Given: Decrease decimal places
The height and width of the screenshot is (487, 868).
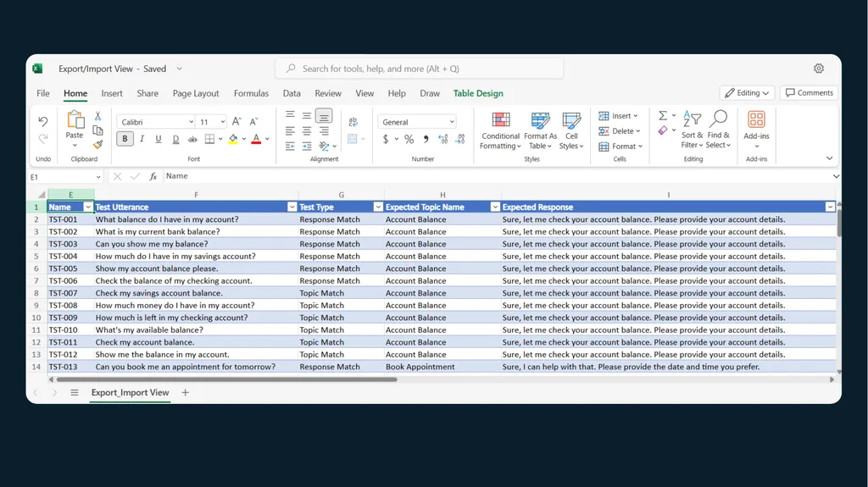Looking at the screenshot, I should click(460, 140).
